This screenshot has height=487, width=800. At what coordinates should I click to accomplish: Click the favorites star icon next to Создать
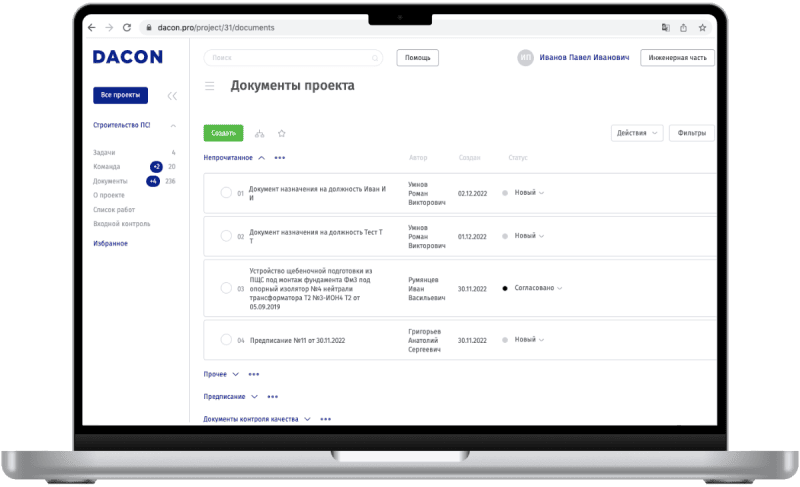[x=282, y=133]
